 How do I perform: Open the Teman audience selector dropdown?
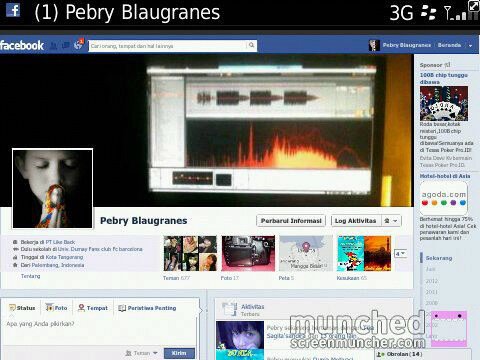click(x=141, y=353)
